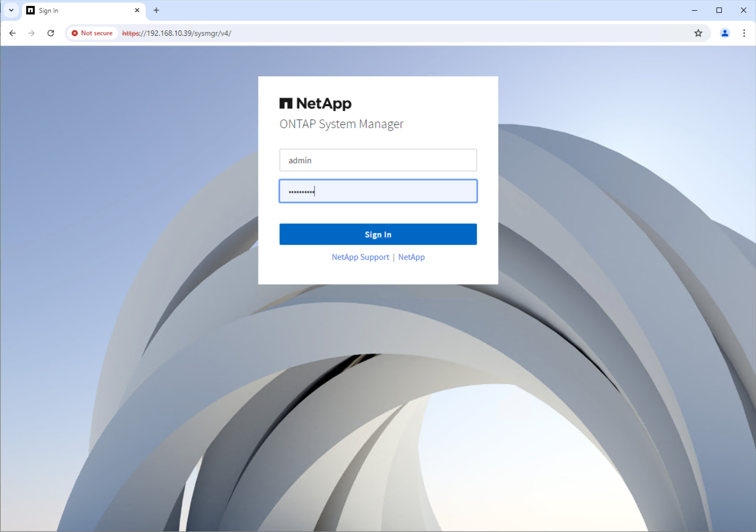Focus the address bar URL

point(176,33)
